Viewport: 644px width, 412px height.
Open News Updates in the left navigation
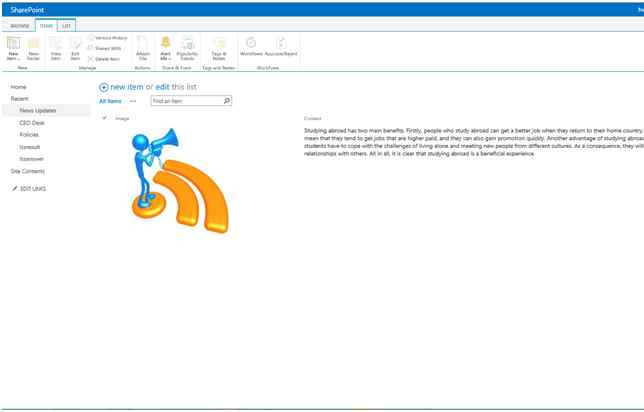click(38, 110)
